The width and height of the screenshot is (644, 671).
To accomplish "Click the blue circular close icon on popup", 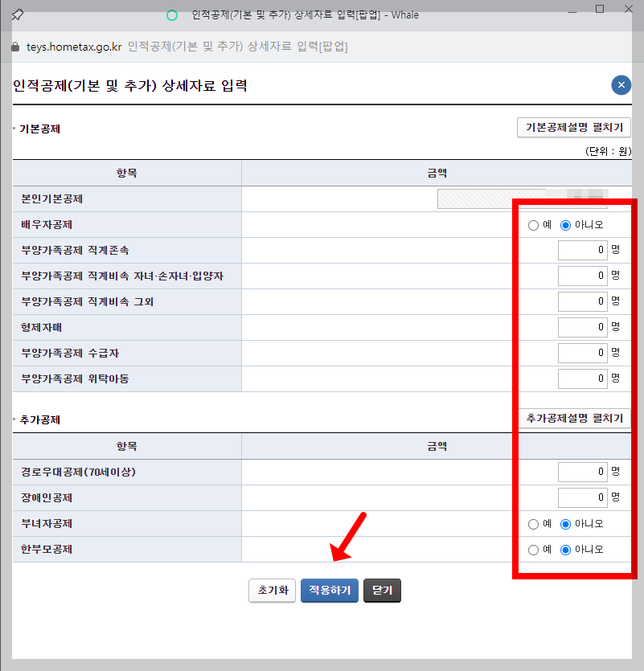I will pyautogui.click(x=621, y=84).
